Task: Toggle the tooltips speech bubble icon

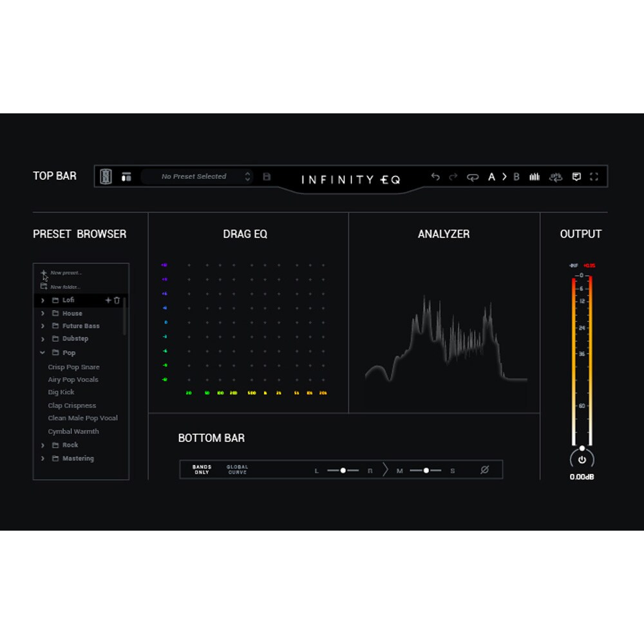Action: [576, 176]
